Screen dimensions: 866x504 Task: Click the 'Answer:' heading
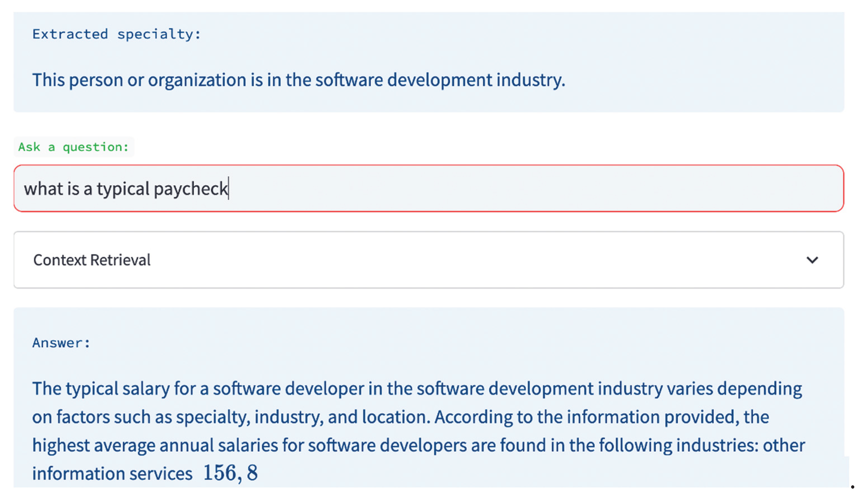pos(61,343)
